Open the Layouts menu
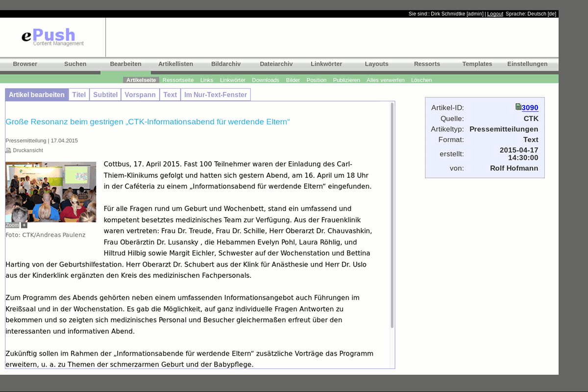This screenshot has height=392, width=588. pos(377,64)
